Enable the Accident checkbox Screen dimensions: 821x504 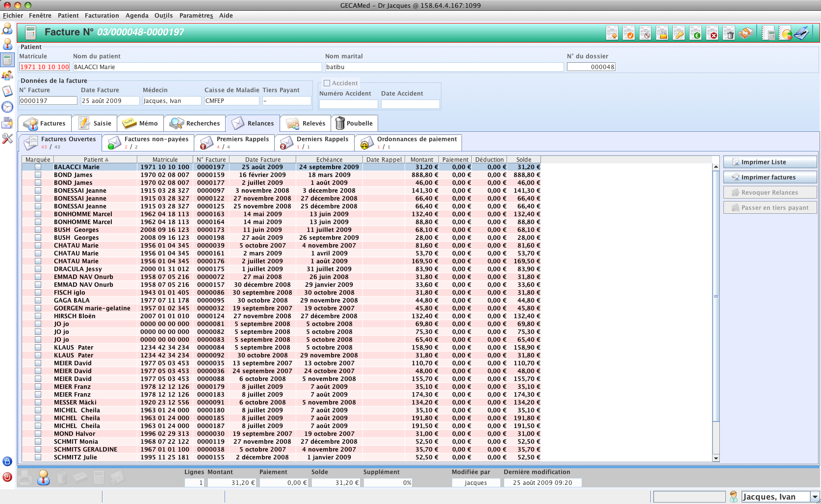point(327,83)
